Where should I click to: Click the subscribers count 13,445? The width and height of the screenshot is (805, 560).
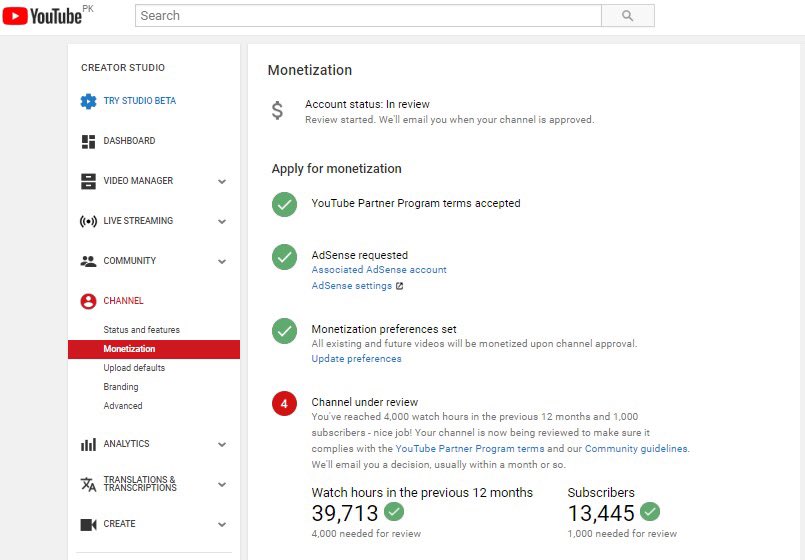coord(601,513)
